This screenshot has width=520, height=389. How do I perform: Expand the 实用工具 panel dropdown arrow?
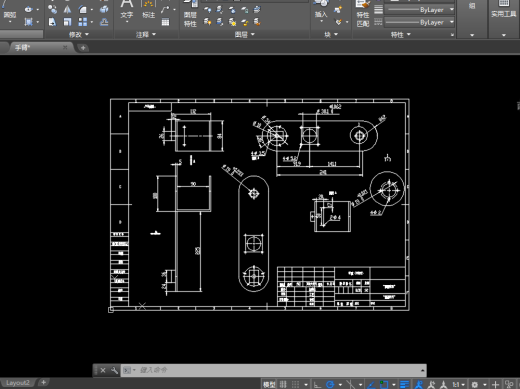click(x=504, y=35)
